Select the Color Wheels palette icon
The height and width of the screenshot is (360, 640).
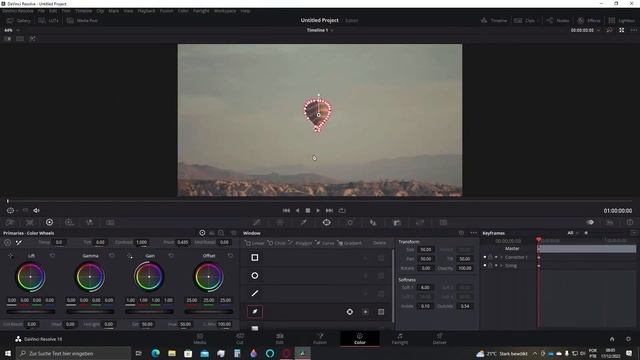[x=49, y=222]
